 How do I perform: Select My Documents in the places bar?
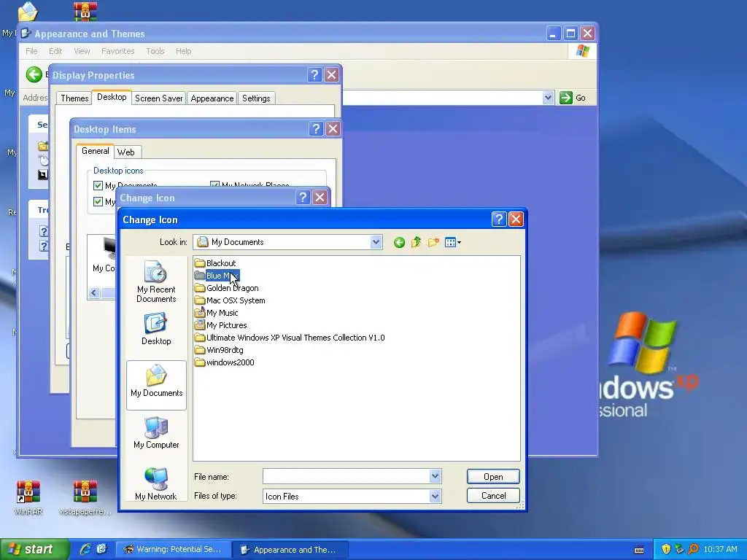coord(156,385)
